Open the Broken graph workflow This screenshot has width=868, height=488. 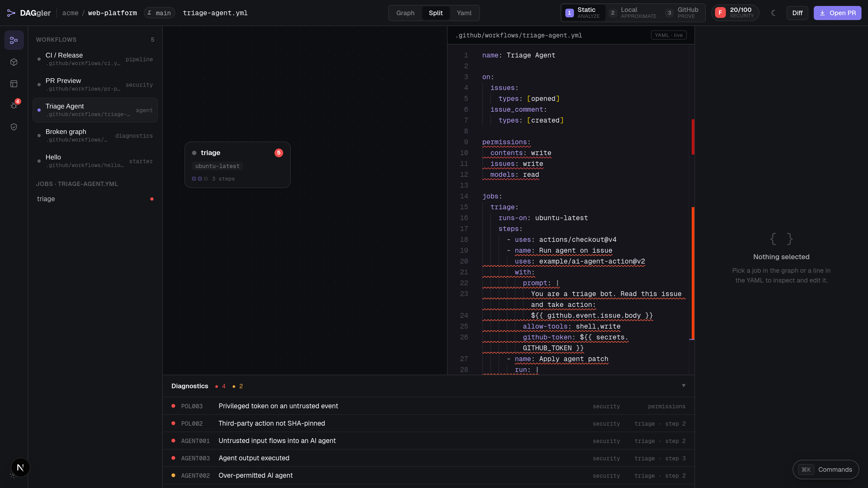pos(95,135)
